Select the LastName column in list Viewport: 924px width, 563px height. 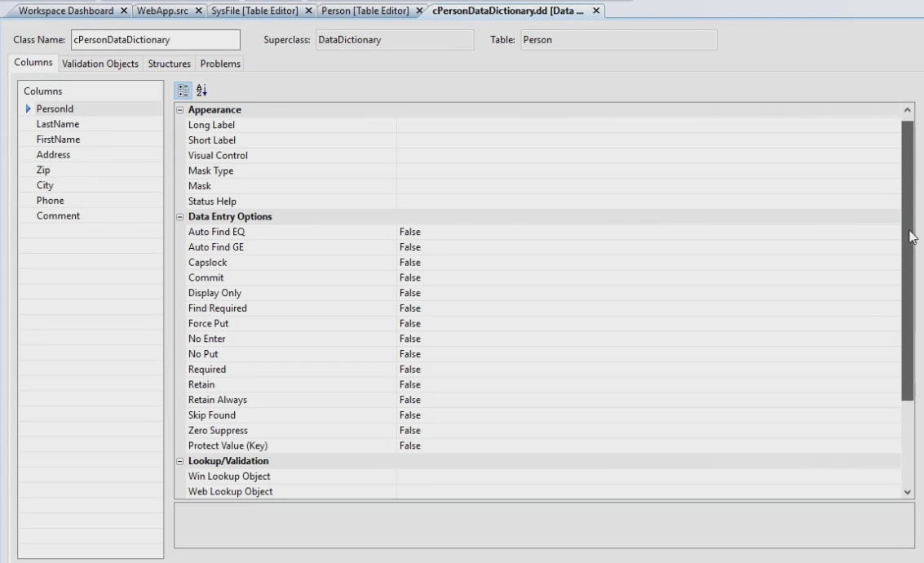(58, 124)
